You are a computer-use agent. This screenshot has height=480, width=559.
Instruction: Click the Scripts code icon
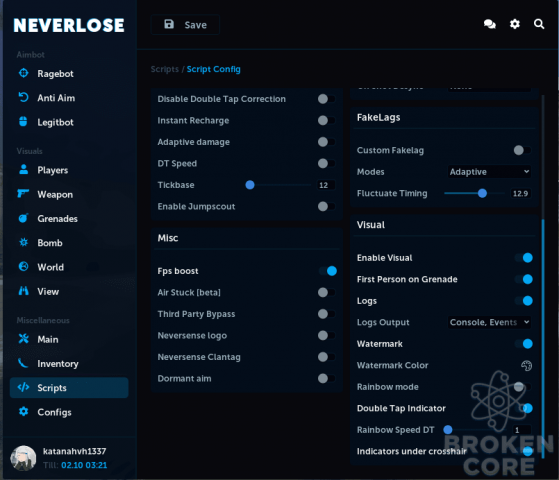click(24, 387)
